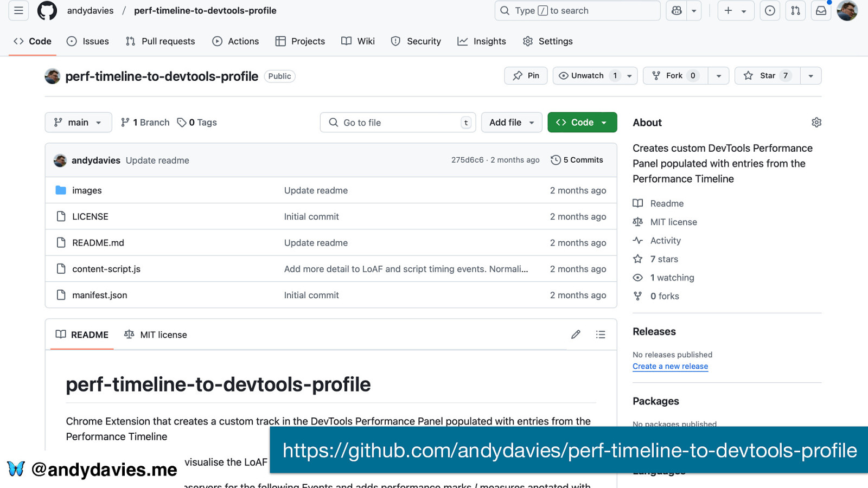This screenshot has height=488, width=868.
Task: Expand the Fork options dropdown arrow
Action: pyautogui.click(x=719, y=76)
